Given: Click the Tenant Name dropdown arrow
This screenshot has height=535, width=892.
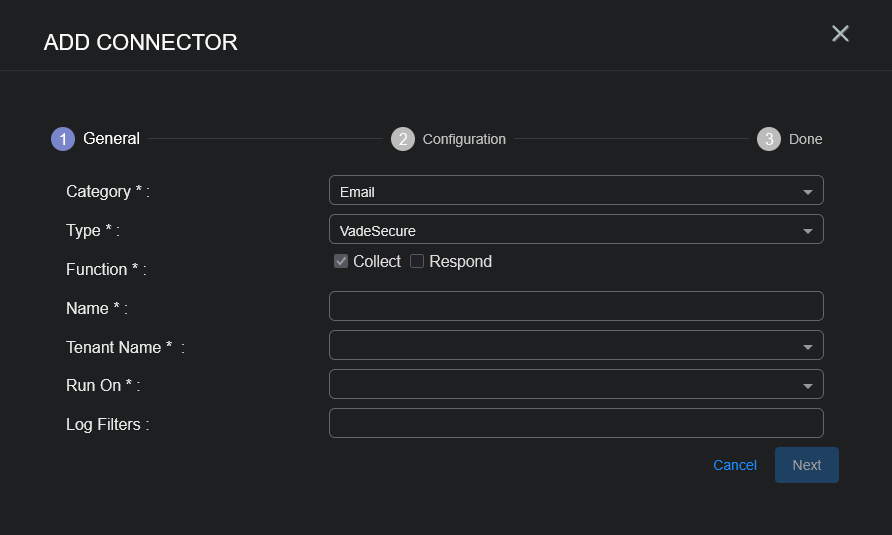Looking at the screenshot, I should pyautogui.click(x=807, y=347).
